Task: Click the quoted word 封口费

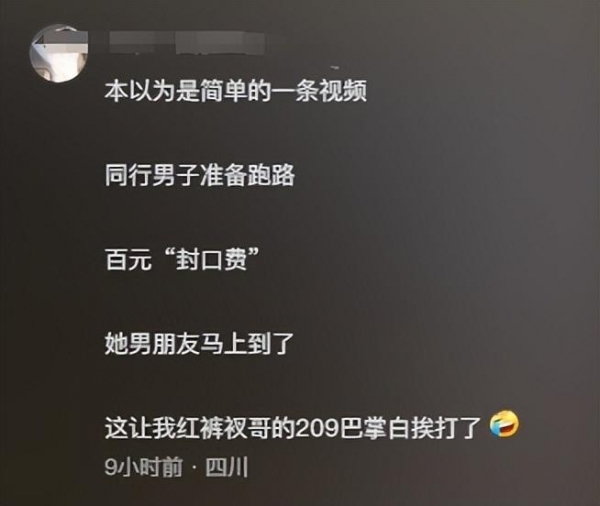Action: (211, 259)
